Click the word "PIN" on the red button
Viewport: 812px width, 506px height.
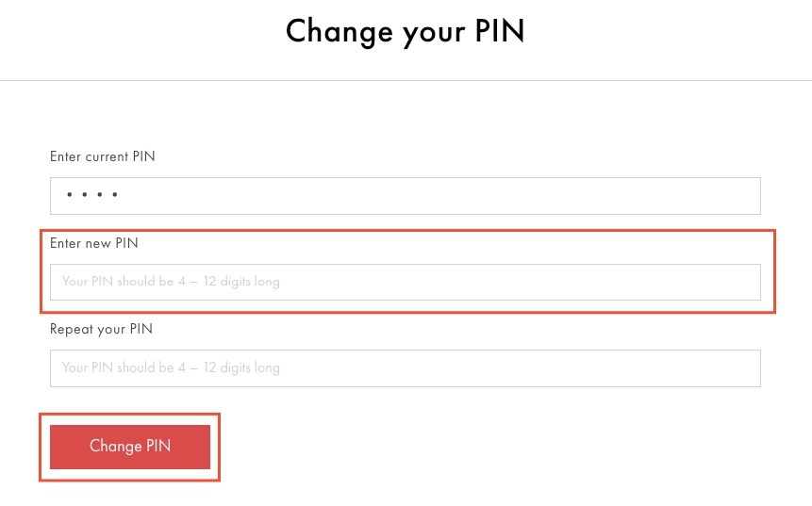click(158, 447)
